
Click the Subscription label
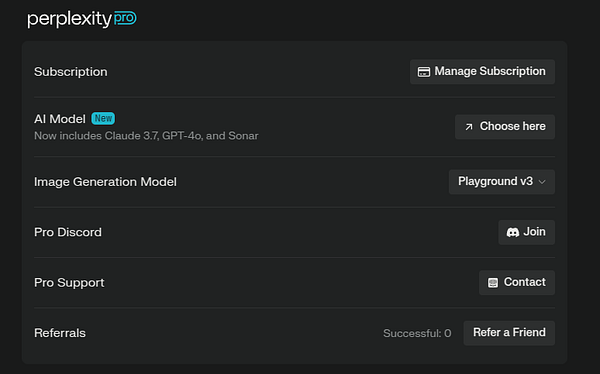click(x=71, y=72)
